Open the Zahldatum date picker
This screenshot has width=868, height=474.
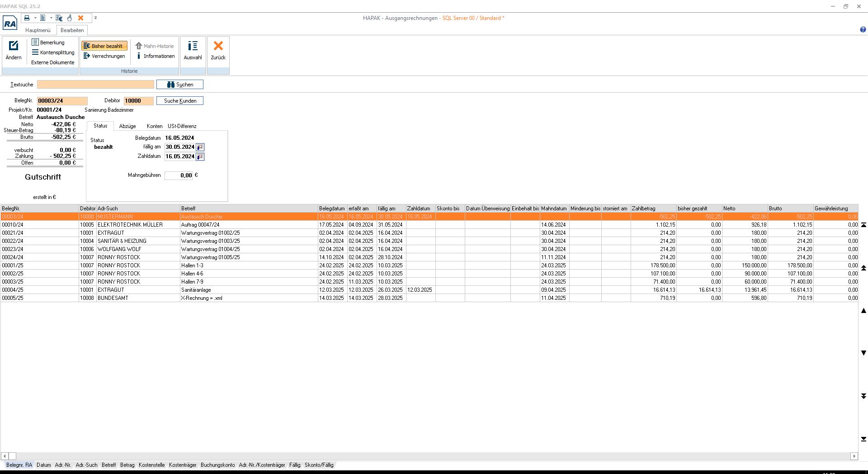pos(200,156)
